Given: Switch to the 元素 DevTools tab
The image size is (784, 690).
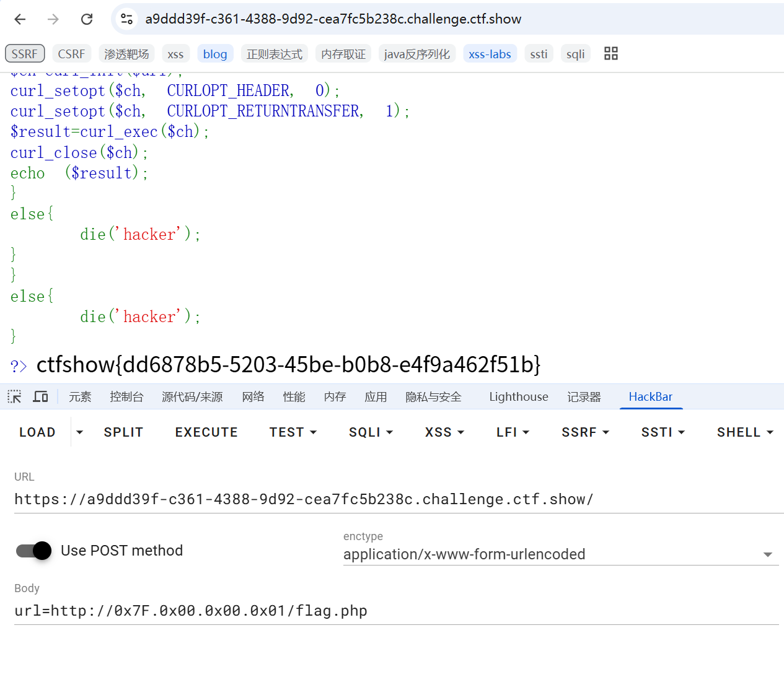Looking at the screenshot, I should [x=80, y=396].
